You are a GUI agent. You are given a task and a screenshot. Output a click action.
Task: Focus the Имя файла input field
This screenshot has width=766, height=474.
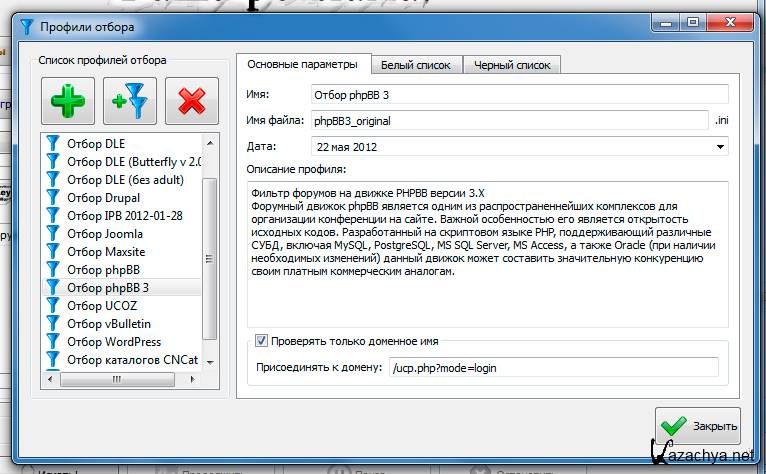pyautogui.click(x=508, y=121)
